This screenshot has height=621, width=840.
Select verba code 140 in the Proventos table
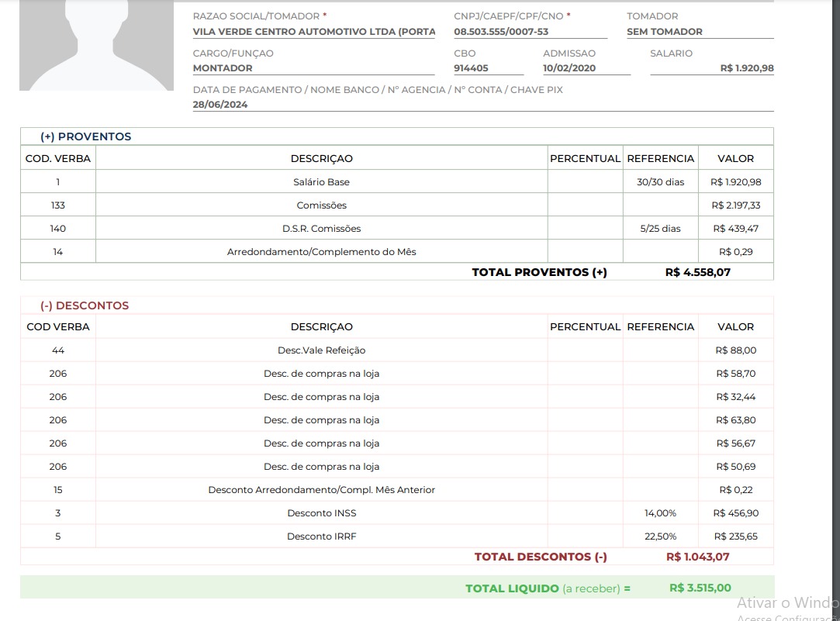click(x=58, y=229)
